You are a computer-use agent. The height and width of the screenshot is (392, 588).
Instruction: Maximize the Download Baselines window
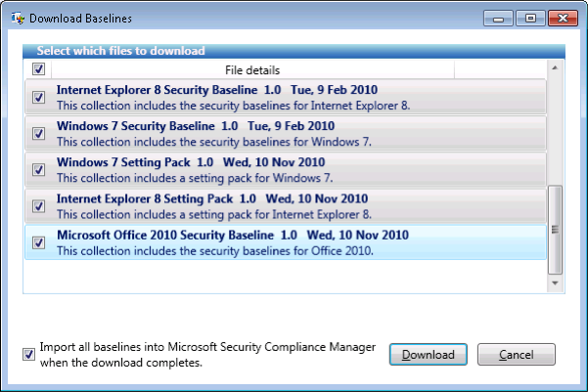(x=530, y=18)
